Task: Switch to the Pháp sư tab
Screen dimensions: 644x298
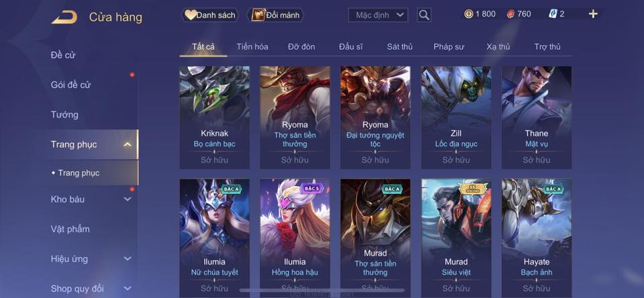Action: point(449,47)
